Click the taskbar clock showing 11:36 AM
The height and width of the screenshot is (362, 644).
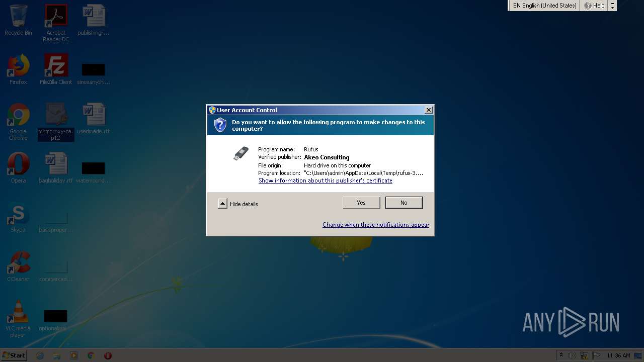tap(618, 355)
